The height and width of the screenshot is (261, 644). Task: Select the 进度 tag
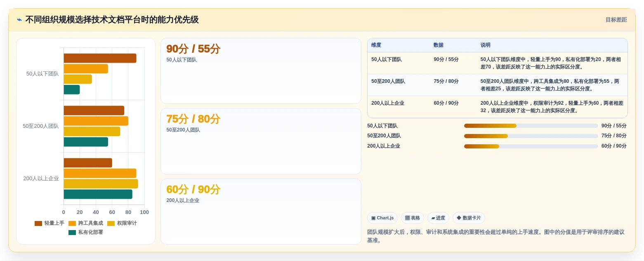[438, 218]
